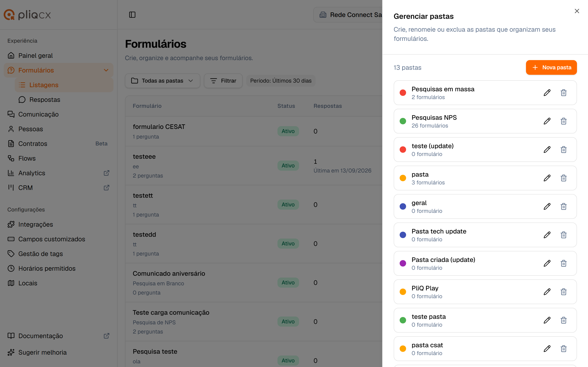
Task: Create a new folder with Nova pasta
Action: [x=551, y=67]
